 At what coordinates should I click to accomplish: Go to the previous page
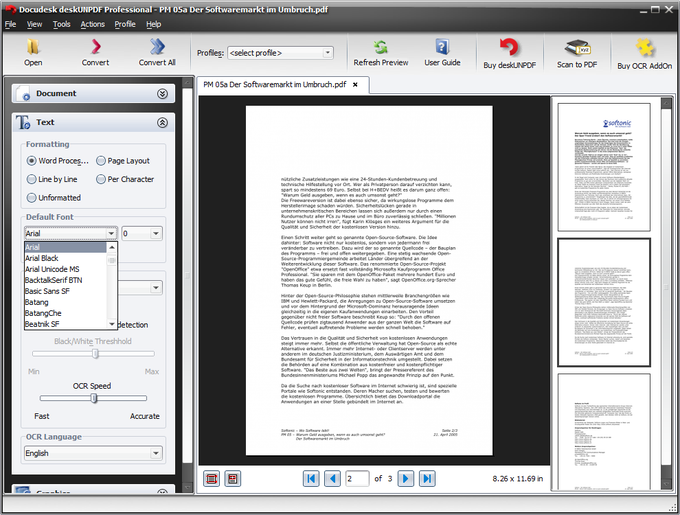(332, 479)
